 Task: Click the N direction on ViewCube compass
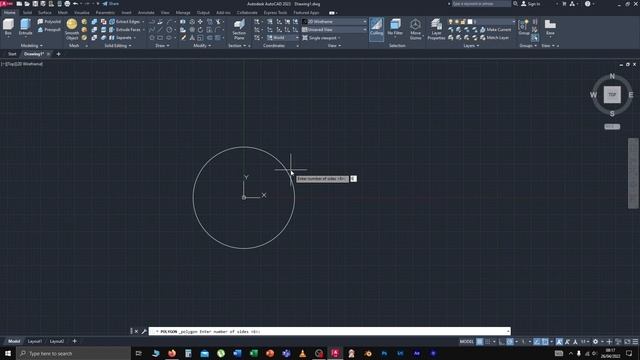[612, 76]
